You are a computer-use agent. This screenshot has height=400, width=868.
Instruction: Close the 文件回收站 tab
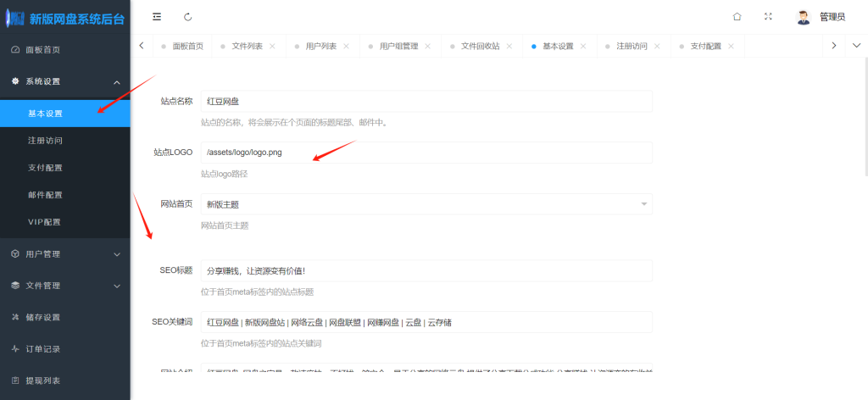509,46
